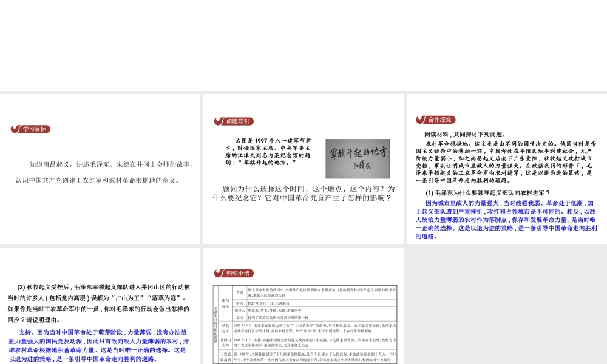The height and width of the screenshot is (364, 607).
Task: Click the blue answer starting 因为城市里敌人的力量强大
Action: [x=506, y=220]
